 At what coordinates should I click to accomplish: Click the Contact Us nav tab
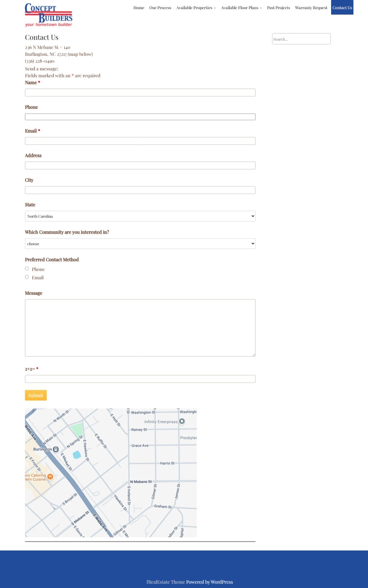pos(342,8)
